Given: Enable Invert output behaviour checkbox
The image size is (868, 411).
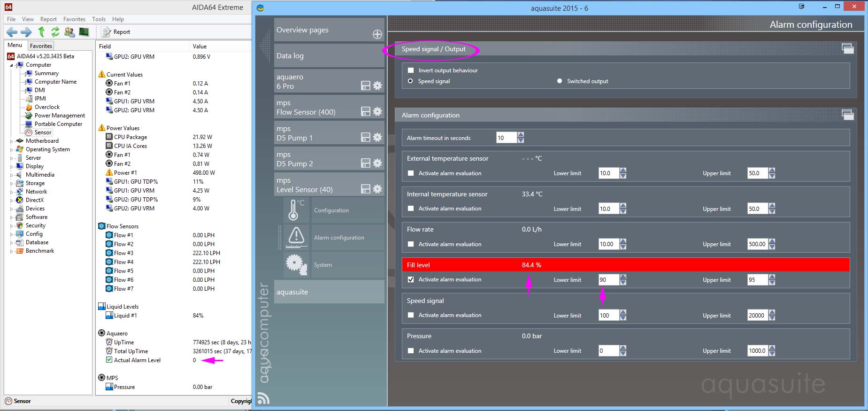Looking at the screenshot, I should click(x=411, y=70).
